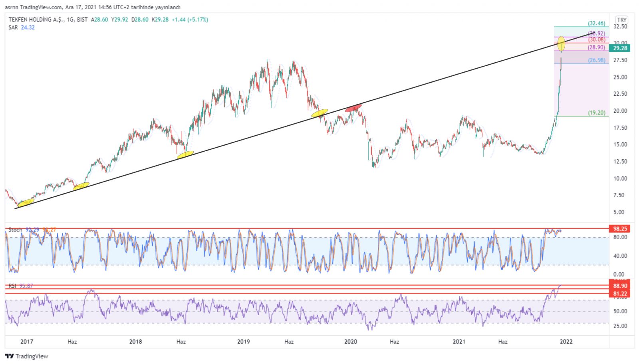Click the change value +1.44 (+5.17%)
The width and height of the screenshot is (639, 364).
(x=190, y=20)
